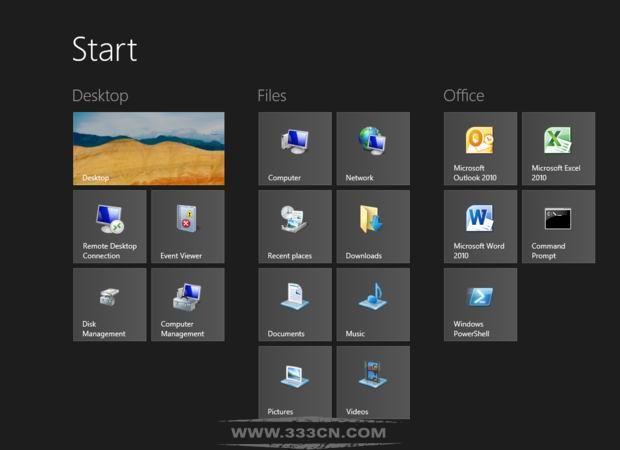
Task: Launch Microsoft Outlook 2010 tile
Action: 480,149
